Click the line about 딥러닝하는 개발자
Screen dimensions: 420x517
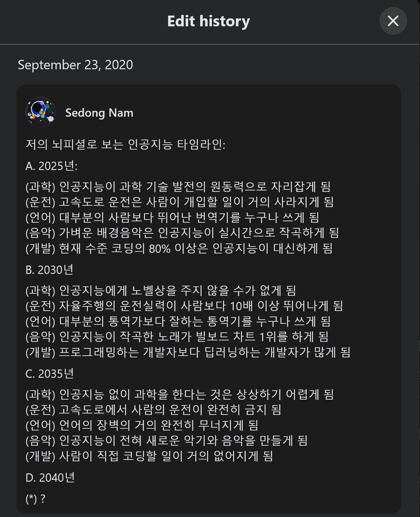[188, 352]
